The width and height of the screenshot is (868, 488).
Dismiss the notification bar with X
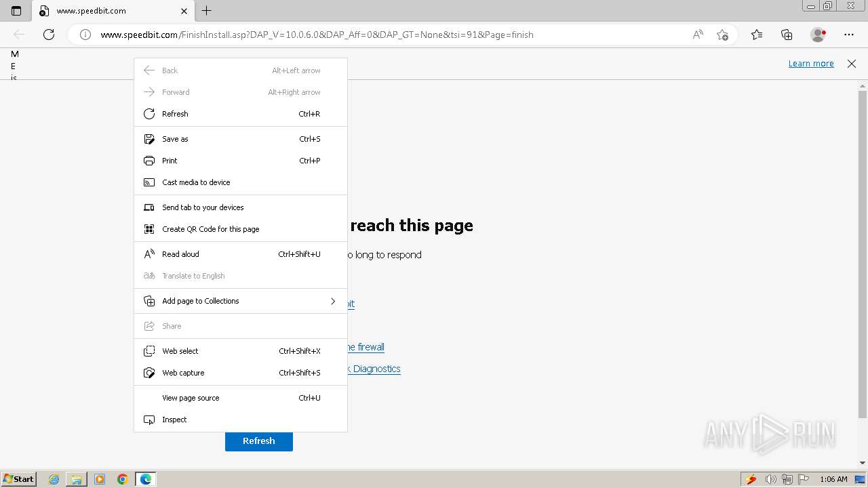(x=852, y=64)
